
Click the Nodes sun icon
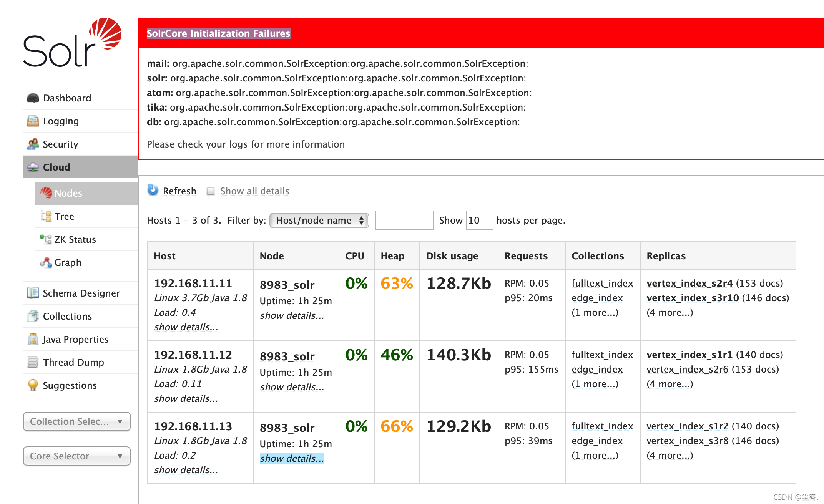point(46,193)
